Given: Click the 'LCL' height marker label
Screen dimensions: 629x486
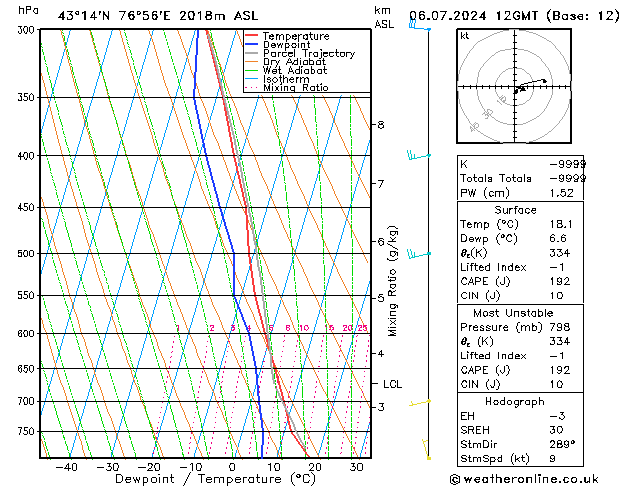Looking at the screenshot, I should (392, 384).
